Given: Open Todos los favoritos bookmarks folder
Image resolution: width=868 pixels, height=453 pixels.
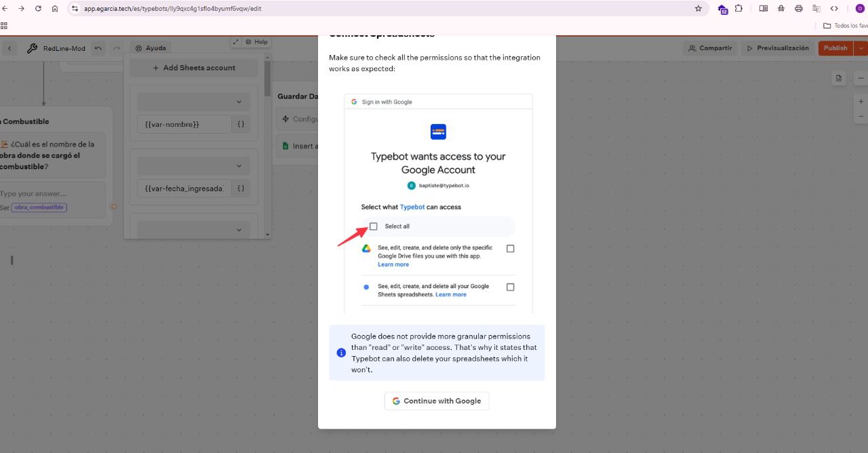Looking at the screenshot, I should tap(845, 26).
